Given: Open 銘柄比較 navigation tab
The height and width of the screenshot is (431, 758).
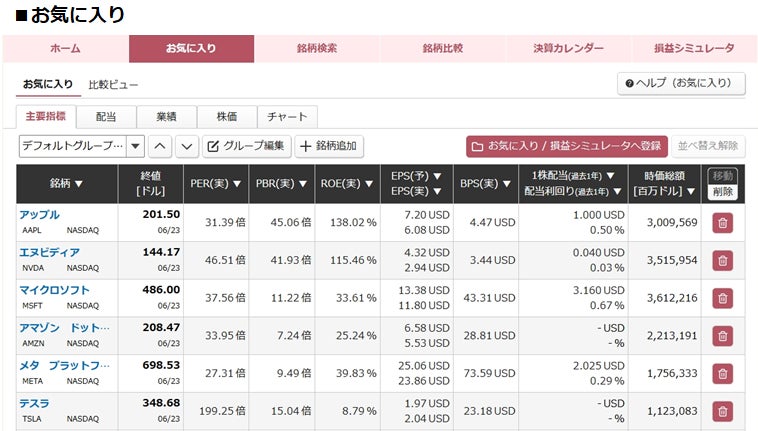Looking at the screenshot, I should pos(443,48).
